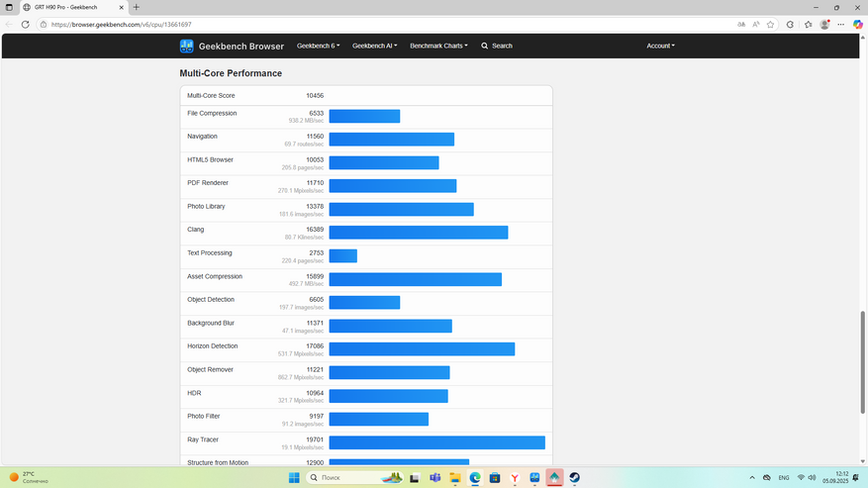Viewport: 868px width, 488px height.
Task: Click the Text Processing score bar
Action: tap(343, 256)
